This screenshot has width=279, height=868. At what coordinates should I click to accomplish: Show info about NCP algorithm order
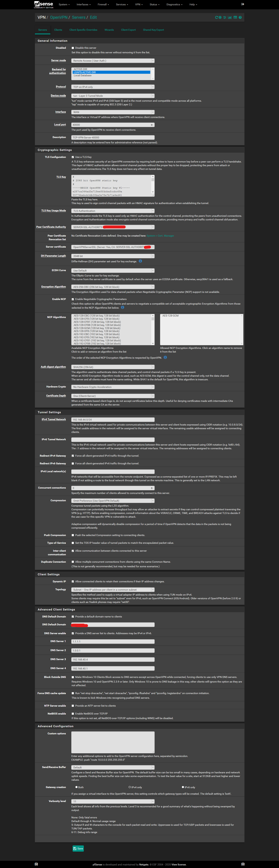point(165,358)
